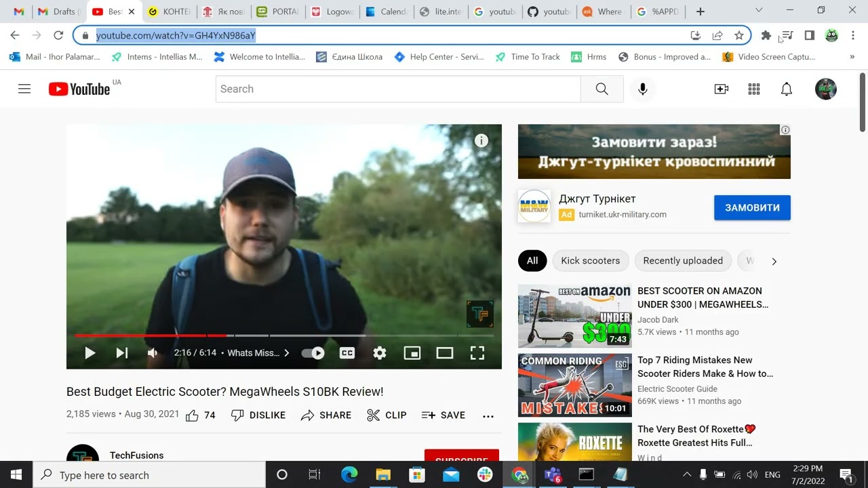Switch to miniplayer mode
Image resolution: width=868 pixels, height=488 pixels.
pos(412,352)
